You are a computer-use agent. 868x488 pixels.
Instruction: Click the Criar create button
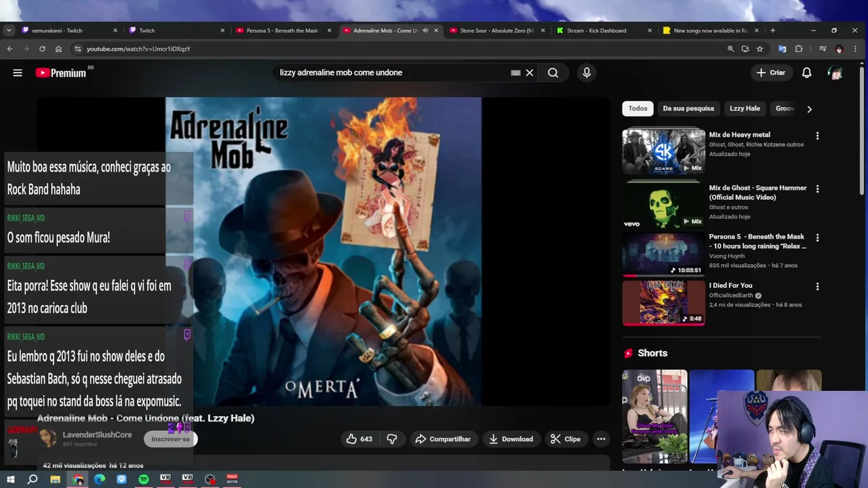[771, 73]
